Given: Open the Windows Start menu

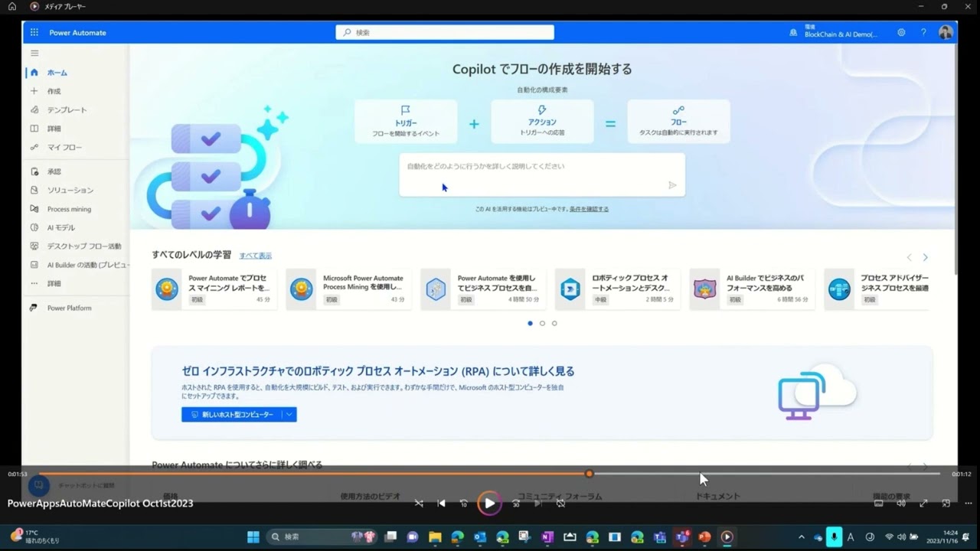Looking at the screenshot, I should (x=253, y=536).
